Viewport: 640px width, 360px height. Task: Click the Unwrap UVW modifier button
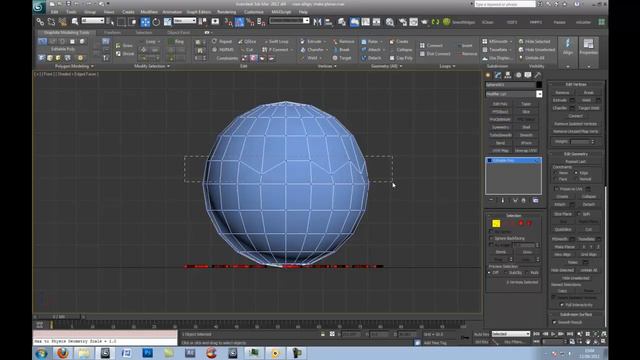(x=526, y=151)
